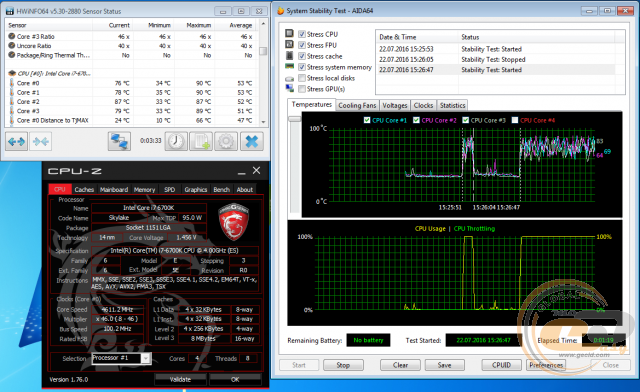Image resolution: width=640 pixels, height=392 pixels.
Task: Click AIDA64 Stress CPU chip icon
Action: point(289,33)
